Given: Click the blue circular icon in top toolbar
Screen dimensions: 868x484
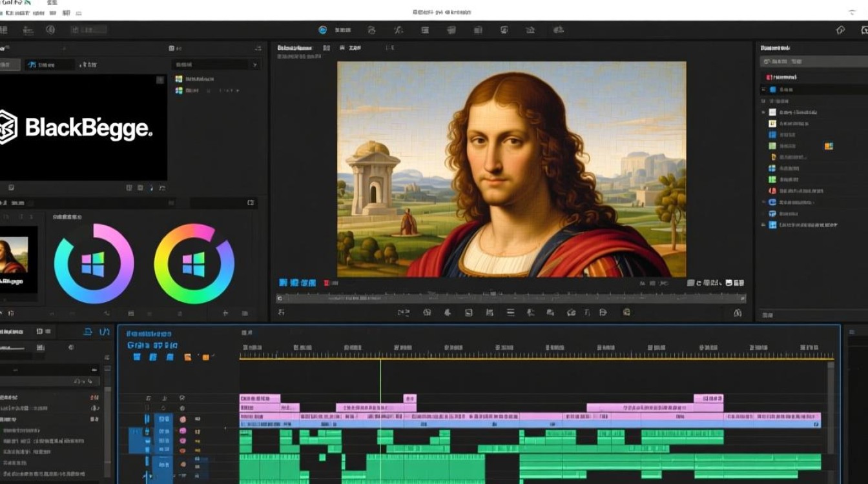Looking at the screenshot, I should coord(323,30).
